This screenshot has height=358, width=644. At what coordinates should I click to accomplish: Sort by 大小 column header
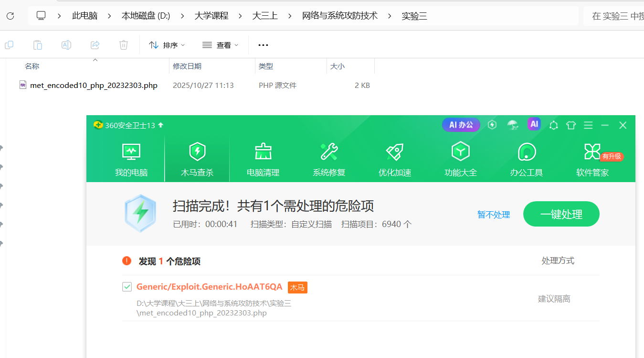point(338,66)
